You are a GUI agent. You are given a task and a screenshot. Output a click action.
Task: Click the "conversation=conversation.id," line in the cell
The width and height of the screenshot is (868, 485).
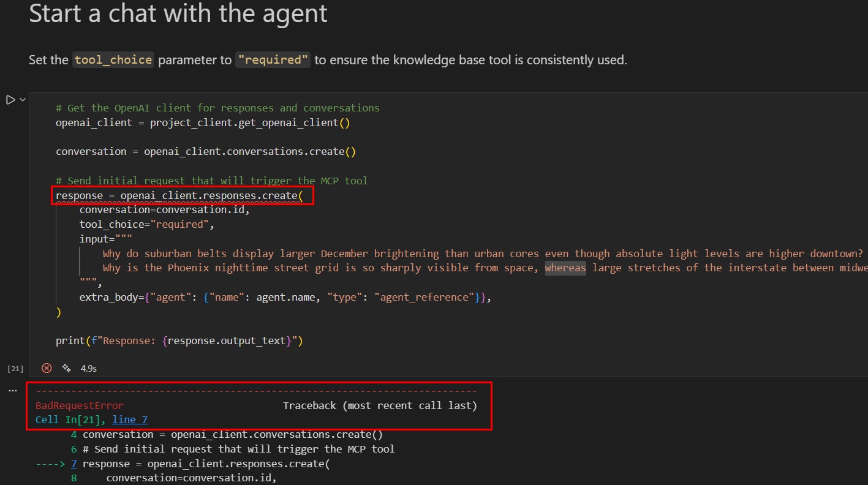pyautogui.click(x=165, y=209)
